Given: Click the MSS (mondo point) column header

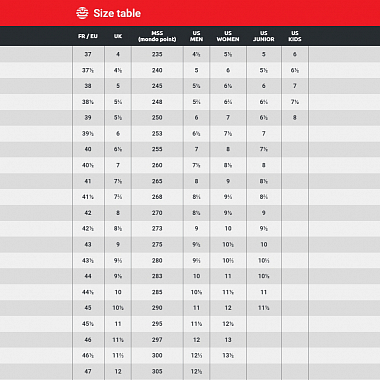Looking at the screenshot, I should pyautogui.click(x=157, y=36).
